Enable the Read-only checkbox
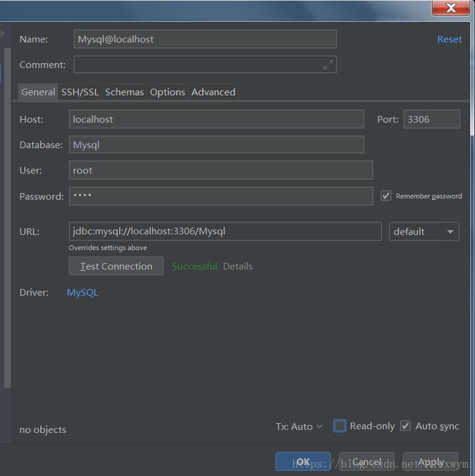This screenshot has height=476, width=475. point(340,426)
